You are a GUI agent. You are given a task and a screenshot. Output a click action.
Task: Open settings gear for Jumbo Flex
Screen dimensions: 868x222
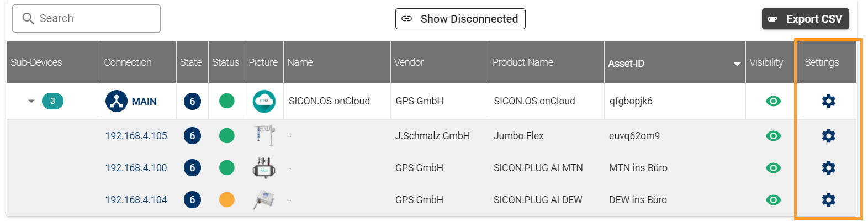pos(828,136)
